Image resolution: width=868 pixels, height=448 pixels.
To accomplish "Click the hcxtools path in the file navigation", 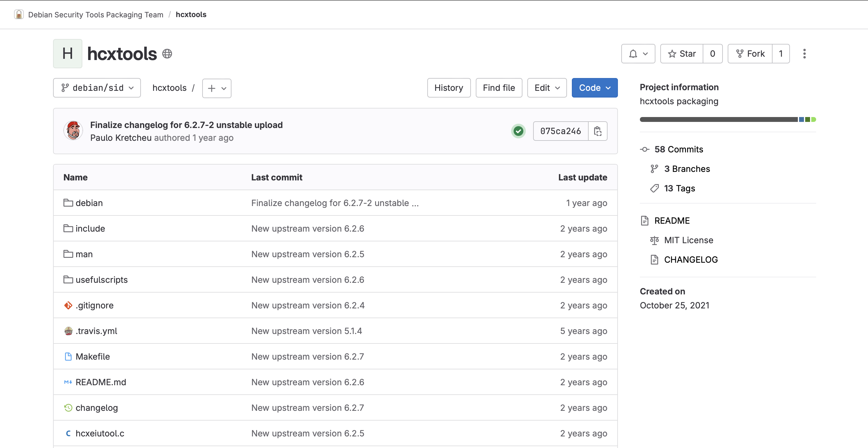I will (170, 88).
